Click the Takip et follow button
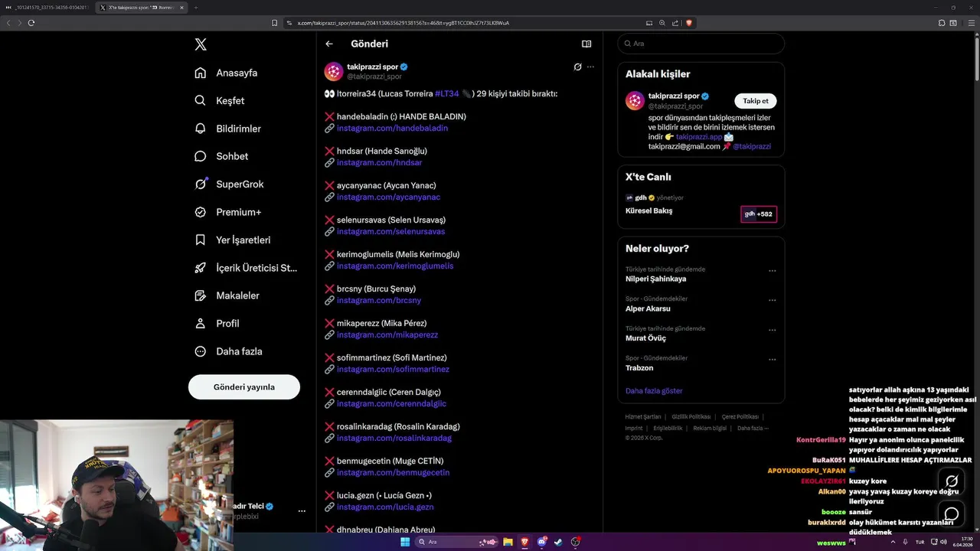Image resolution: width=980 pixels, height=551 pixels. click(x=755, y=101)
